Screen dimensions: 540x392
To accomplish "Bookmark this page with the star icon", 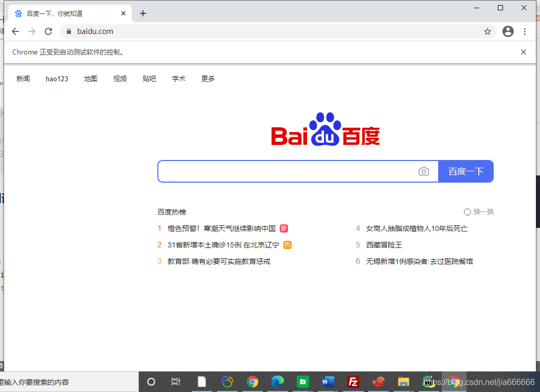I will (x=488, y=32).
